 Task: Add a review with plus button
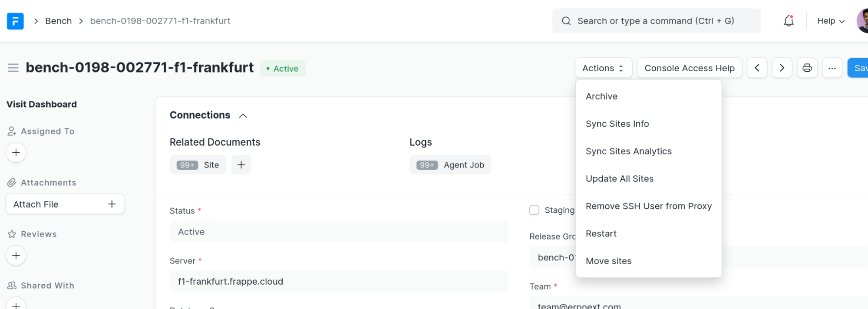16,256
